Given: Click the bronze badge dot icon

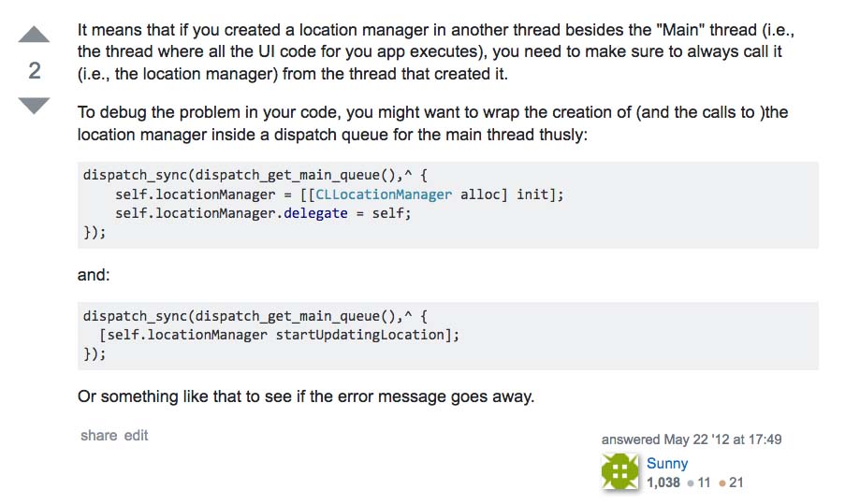Looking at the screenshot, I should coord(722,483).
